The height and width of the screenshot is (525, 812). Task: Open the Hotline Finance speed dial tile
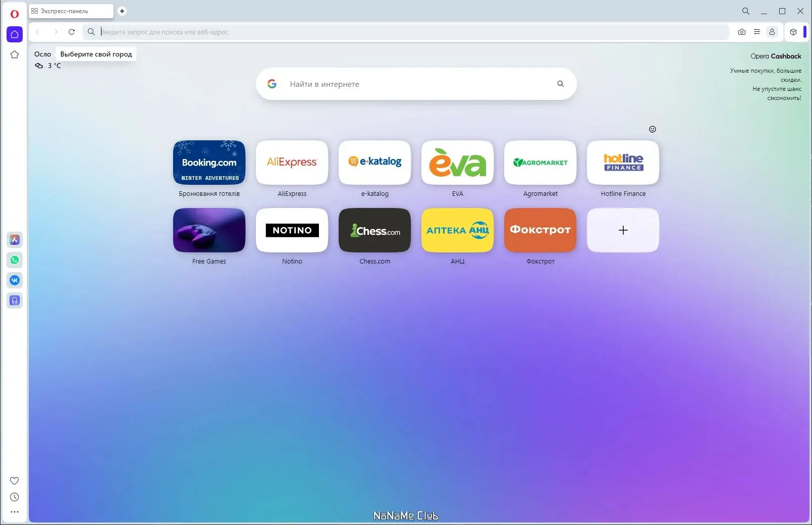623,163
